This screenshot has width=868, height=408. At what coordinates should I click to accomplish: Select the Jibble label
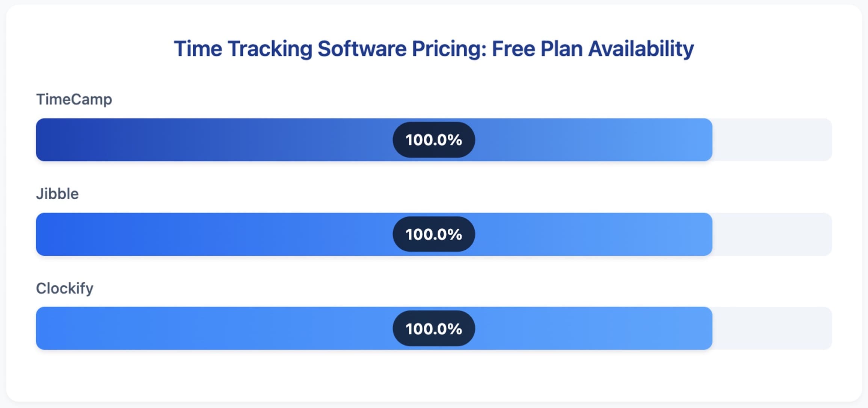pyautogui.click(x=57, y=194)
